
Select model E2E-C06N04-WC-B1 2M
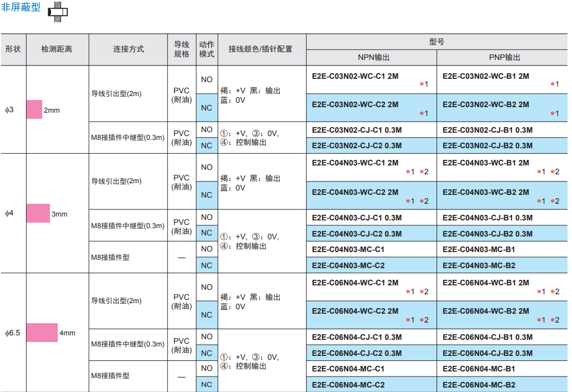485,283
